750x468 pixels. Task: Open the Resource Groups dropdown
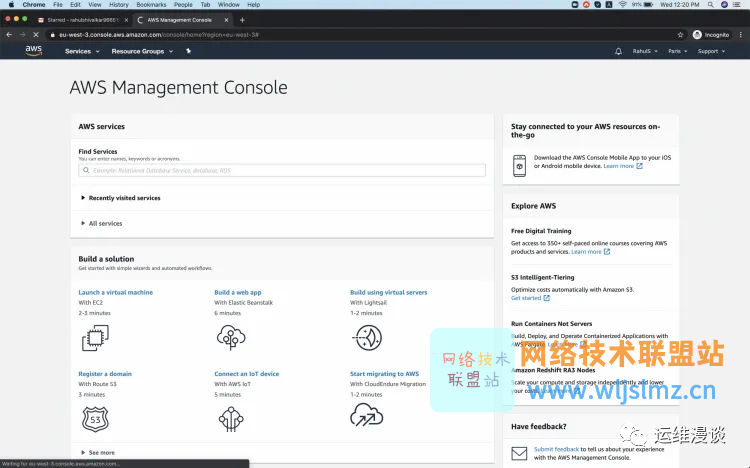(x=142, y=51)
